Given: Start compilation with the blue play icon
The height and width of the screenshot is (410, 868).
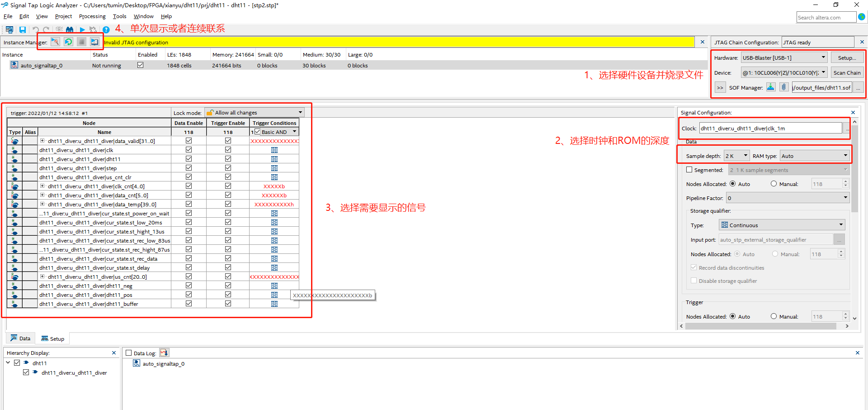Looking at the screenshot, I should click(82, 30).
